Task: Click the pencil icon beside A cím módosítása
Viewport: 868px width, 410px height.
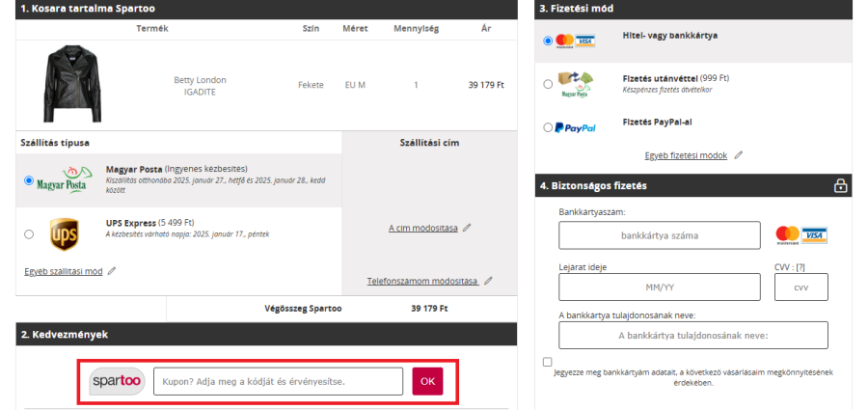Action: [467, 228]
